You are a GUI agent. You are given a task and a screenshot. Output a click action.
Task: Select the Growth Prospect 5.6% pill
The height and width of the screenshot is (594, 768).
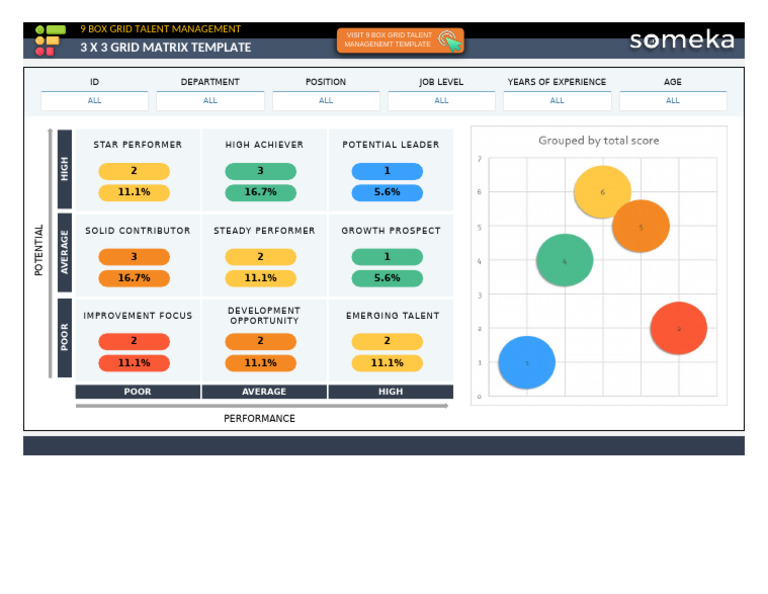387,278
